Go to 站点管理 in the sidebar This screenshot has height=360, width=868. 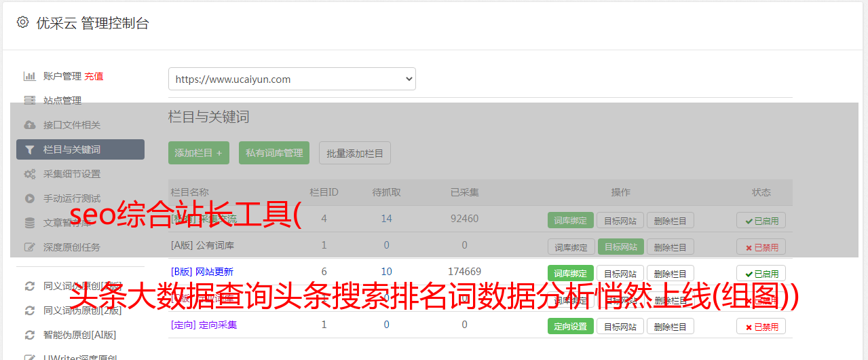(62, 101)
